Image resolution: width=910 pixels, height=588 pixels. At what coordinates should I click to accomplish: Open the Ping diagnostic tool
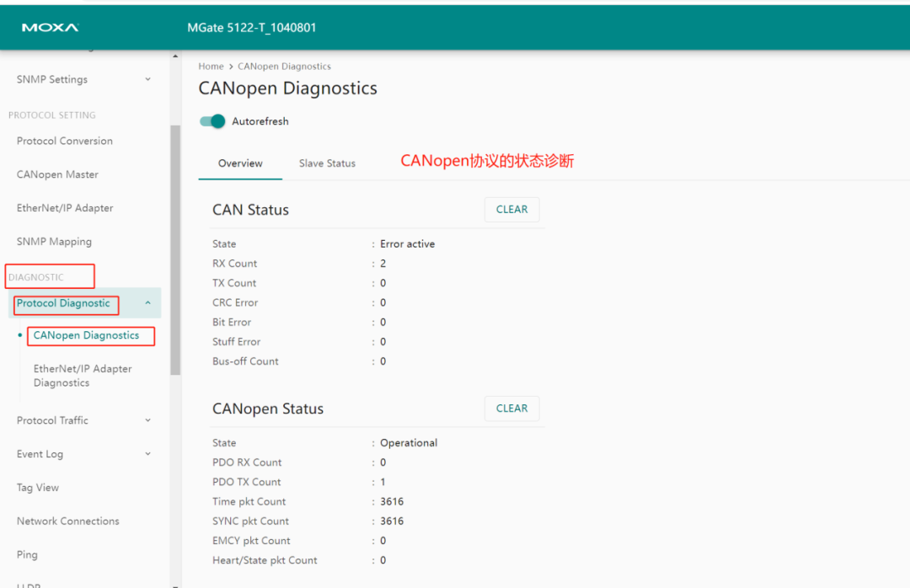[27, 554]
